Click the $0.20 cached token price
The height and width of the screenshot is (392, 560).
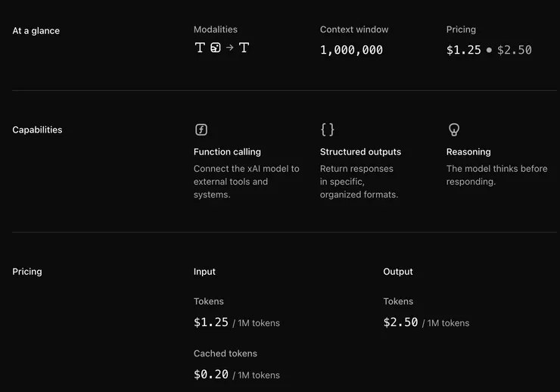[210, 375]
